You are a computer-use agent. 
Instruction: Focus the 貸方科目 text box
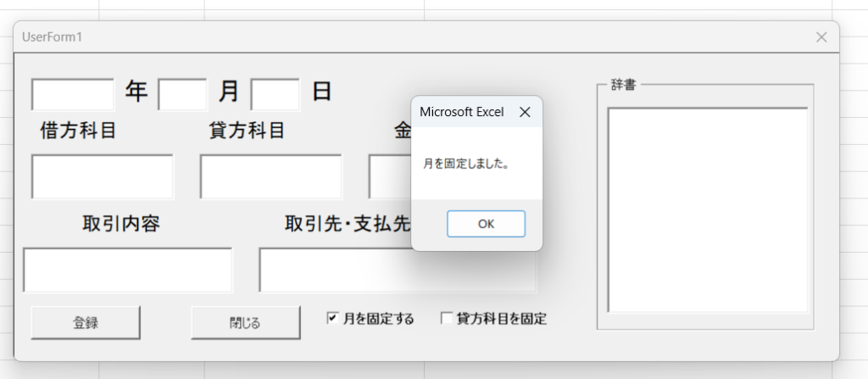(x=270, y=176)
